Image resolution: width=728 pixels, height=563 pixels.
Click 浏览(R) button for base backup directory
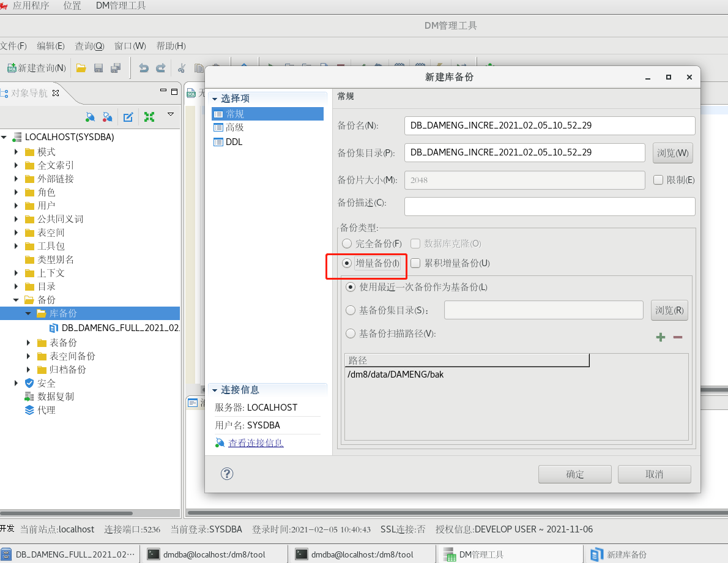click(x=669, y=310)
